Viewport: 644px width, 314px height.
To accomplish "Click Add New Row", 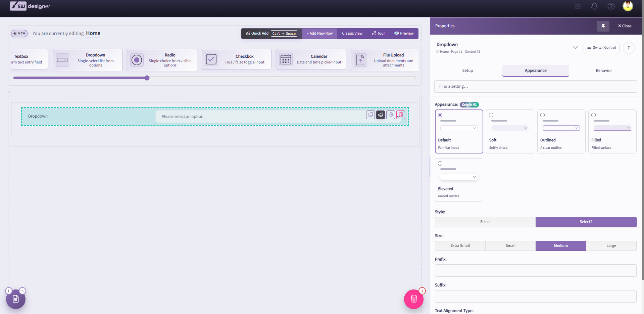I will (x=319, y=33).
